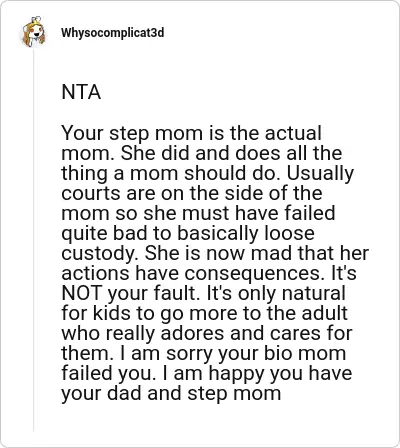Visit the Whysocomplicat3d username profile link

112,33
